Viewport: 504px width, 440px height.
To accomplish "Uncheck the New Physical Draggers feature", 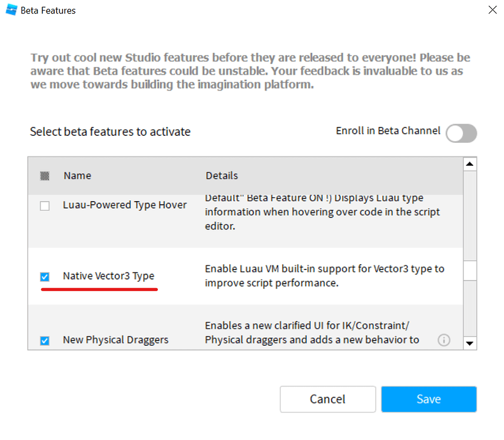I will tap(45, 340).
